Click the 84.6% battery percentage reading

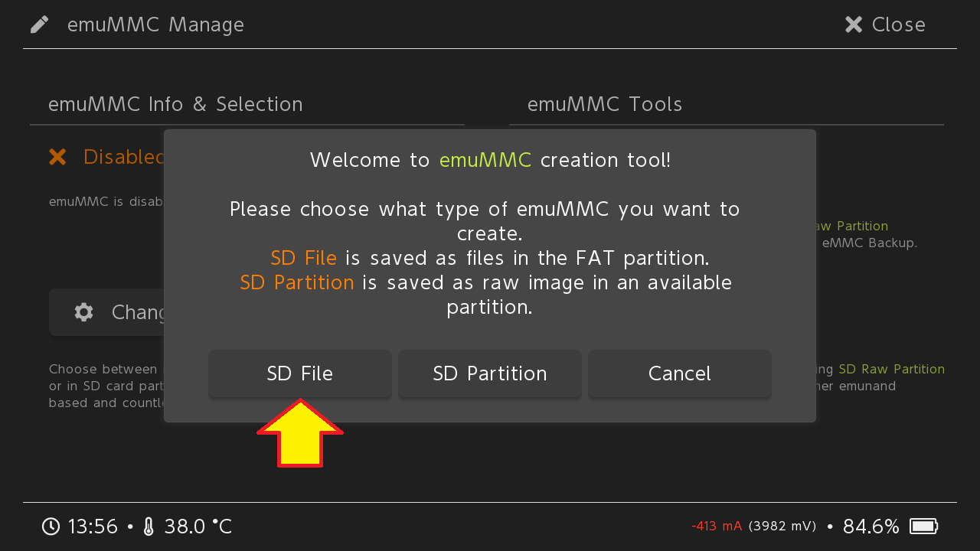pos(871,527)
